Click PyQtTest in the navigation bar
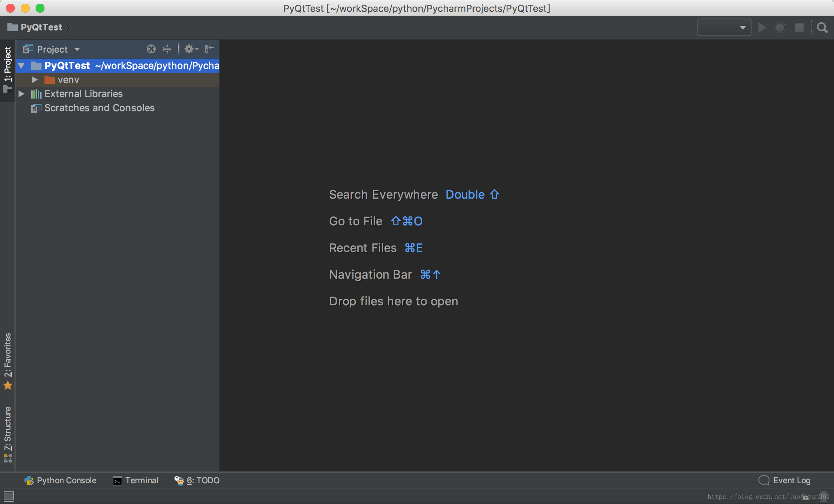This screenshot has height=504, width=834. (x=42, y=27)
